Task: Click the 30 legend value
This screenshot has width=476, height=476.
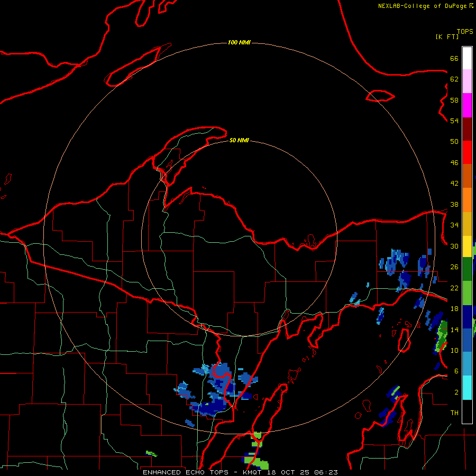Action: coord(454,246)
